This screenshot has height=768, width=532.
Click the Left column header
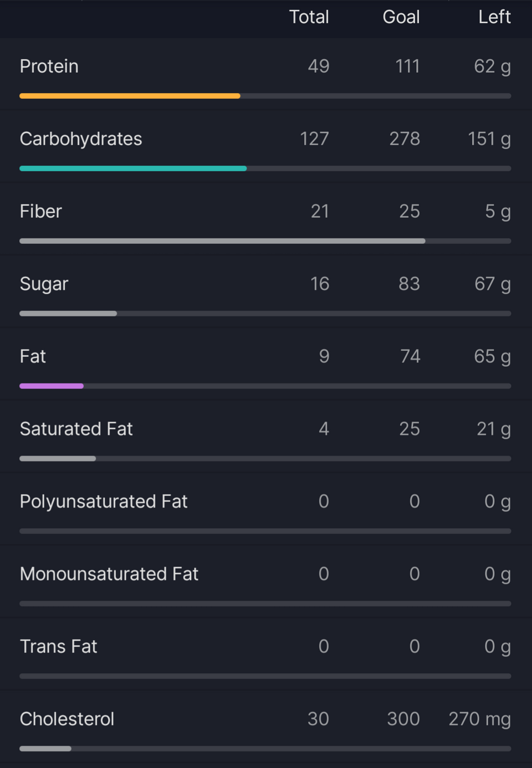pos(494,17)
